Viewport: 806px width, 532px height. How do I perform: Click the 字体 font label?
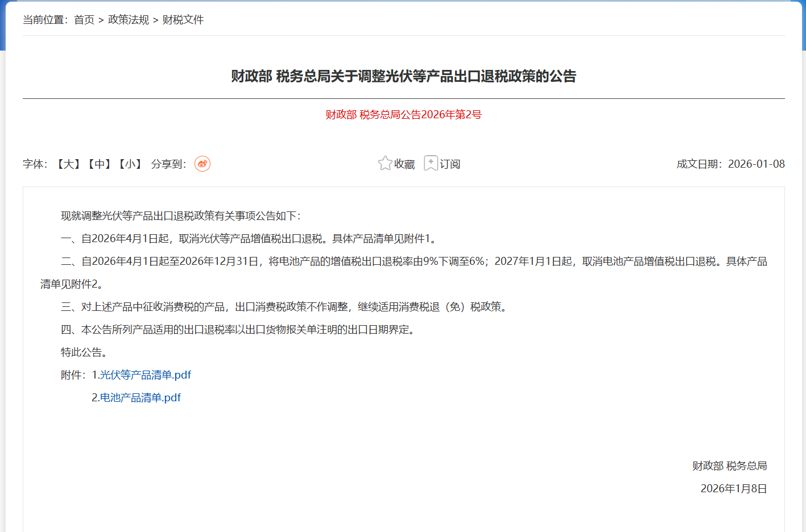[x=31, y=164]
